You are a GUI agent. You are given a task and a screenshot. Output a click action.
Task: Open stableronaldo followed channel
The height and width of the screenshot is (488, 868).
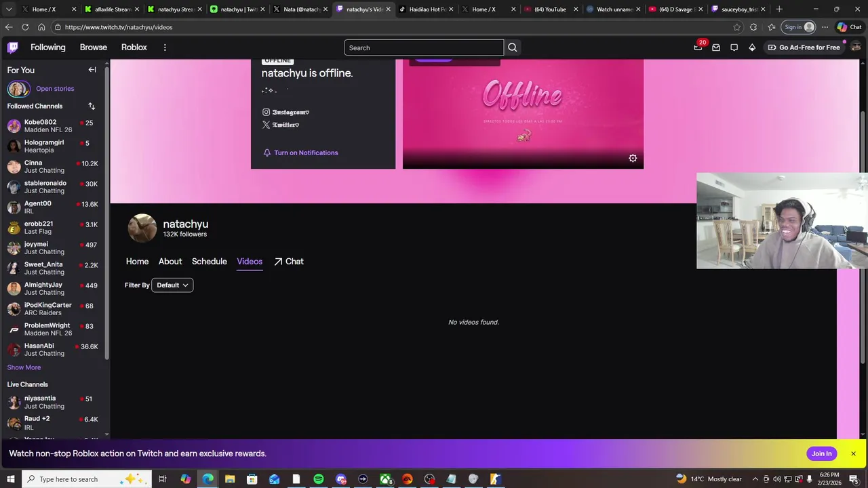point(54,187)
